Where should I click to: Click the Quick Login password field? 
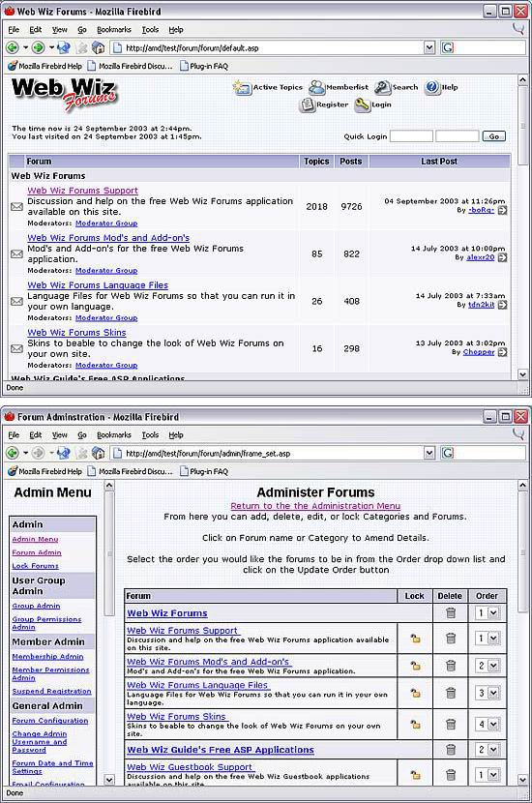pos(457,136)
